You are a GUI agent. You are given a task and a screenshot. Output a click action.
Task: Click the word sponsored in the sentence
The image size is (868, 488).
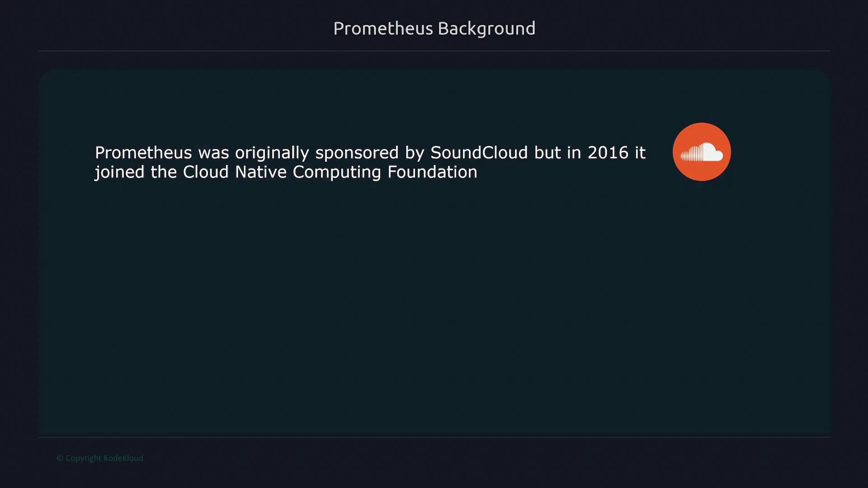click(x=357, y=153)
